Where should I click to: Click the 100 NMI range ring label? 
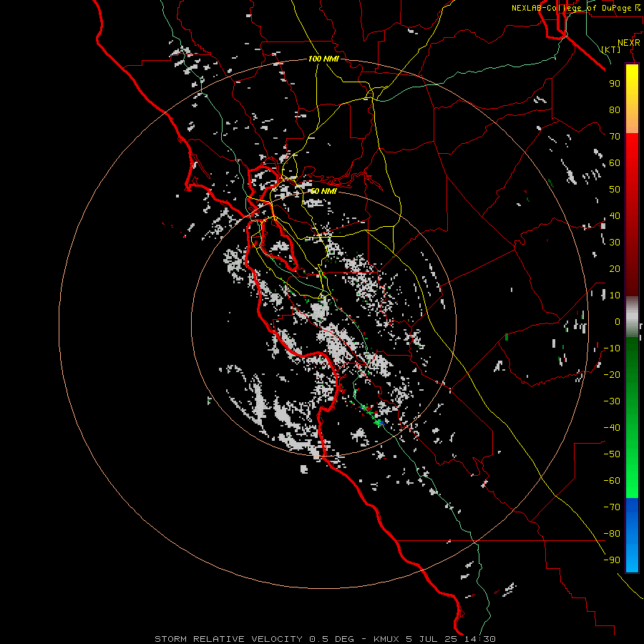tap(323, 59)
